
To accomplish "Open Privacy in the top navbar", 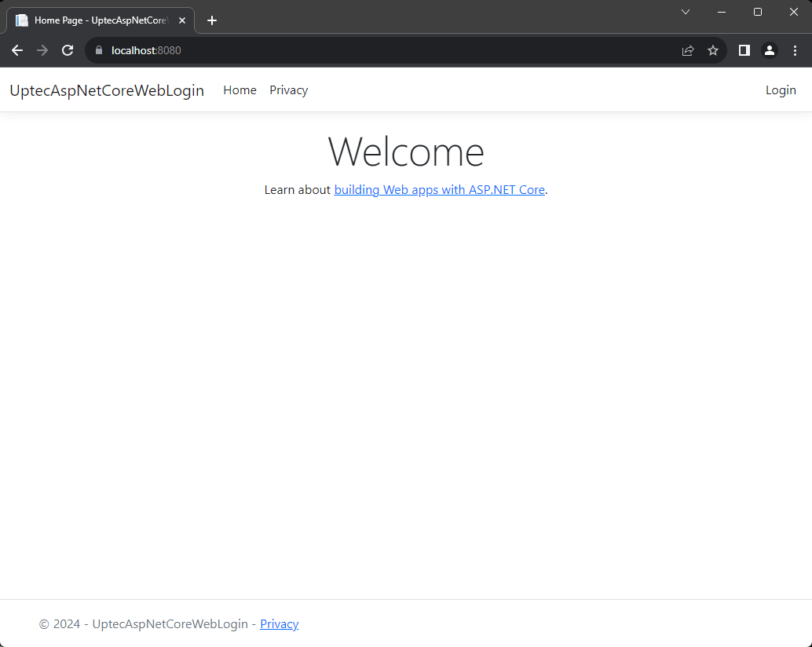I will pyautogui.click(x=288, y=90).
